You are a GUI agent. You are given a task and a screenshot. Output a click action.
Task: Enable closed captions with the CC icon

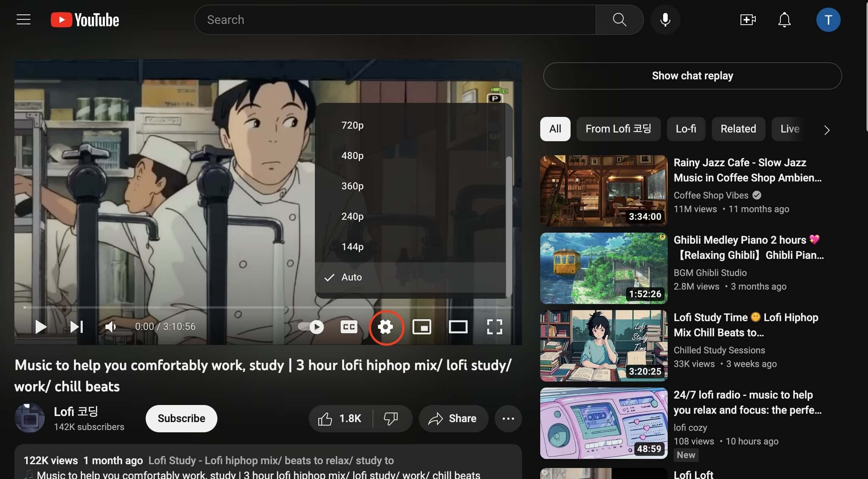(x=349, y=327)
